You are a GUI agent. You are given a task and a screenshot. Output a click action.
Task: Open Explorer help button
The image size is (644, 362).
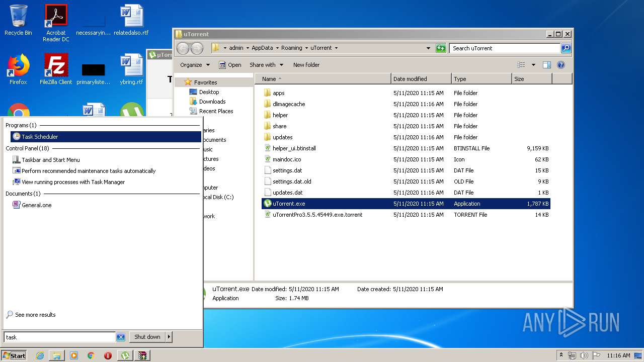pyautogui.click(x=561, y=65)
